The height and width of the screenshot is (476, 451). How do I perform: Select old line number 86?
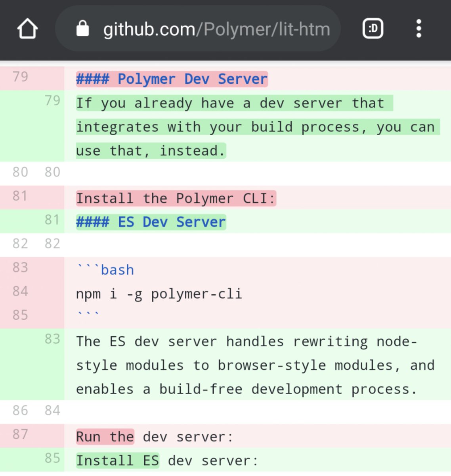pyautogui.click(x=20, y=410)
